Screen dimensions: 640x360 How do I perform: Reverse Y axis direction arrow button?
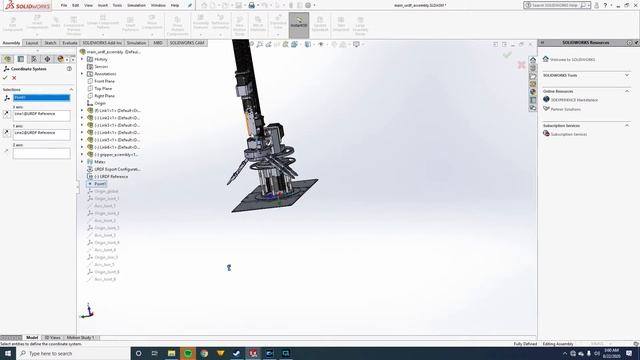coord(7,133)
